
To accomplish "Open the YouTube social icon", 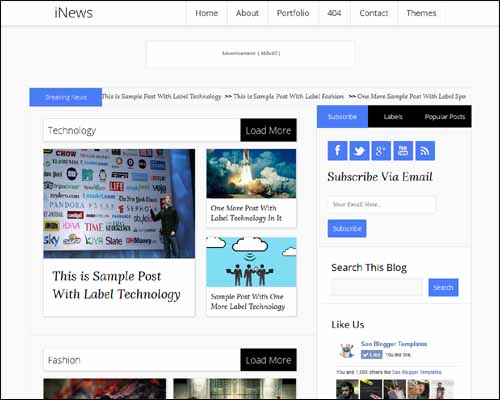I will [x=403, y=151].
